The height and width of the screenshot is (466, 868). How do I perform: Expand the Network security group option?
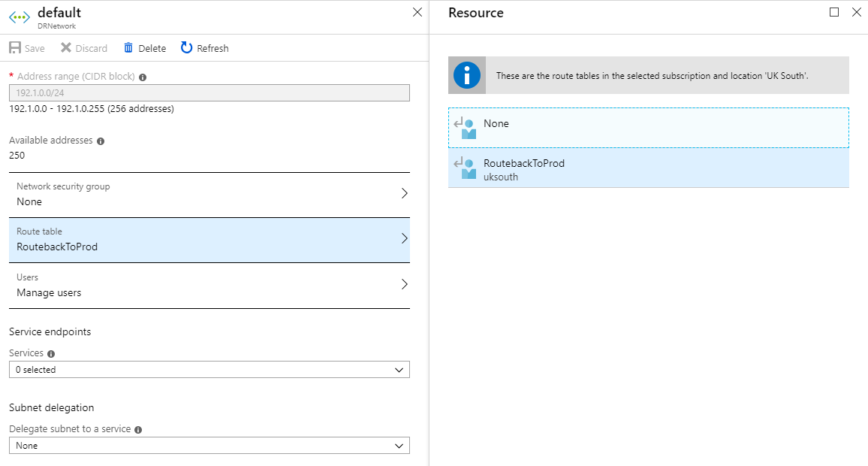click(x=209, y=195)
